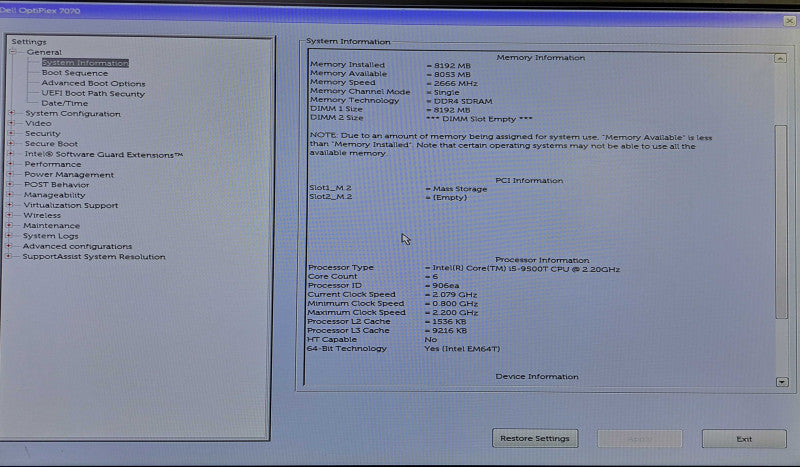
Task: Select System Configuration label
Action: click(x=73, y=113)
